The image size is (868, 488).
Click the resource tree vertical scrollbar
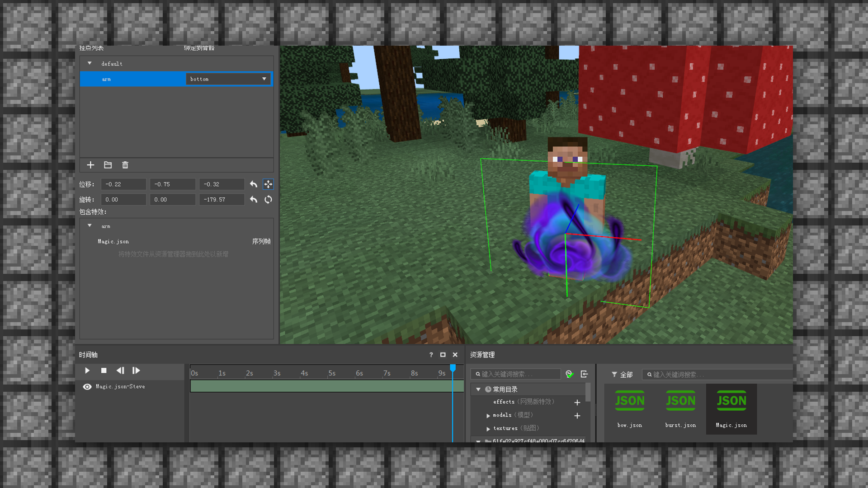pyautogui.click(x=588, y=392)
